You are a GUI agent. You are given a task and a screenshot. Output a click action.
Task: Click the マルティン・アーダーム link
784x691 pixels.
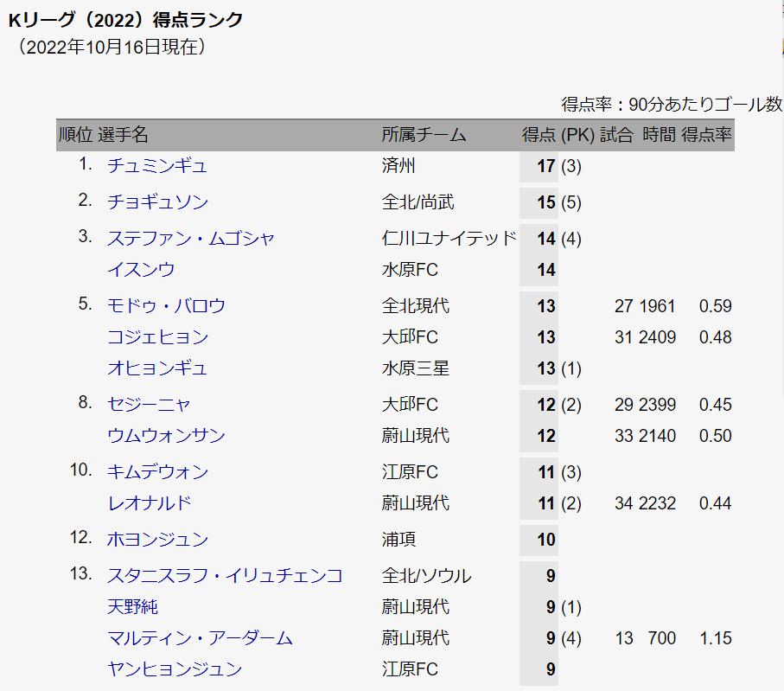pyautogui.click(x=200, y=638)
